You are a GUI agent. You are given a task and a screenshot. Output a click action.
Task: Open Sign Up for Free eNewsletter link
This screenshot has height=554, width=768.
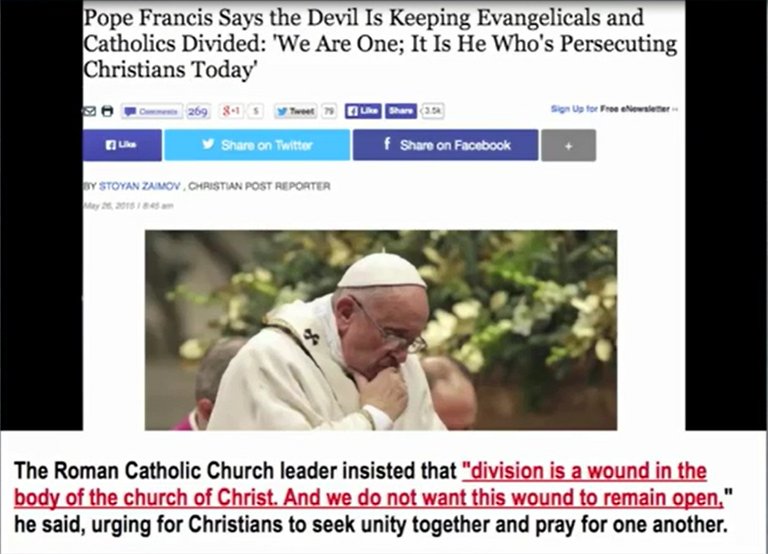tap(614, 109)
